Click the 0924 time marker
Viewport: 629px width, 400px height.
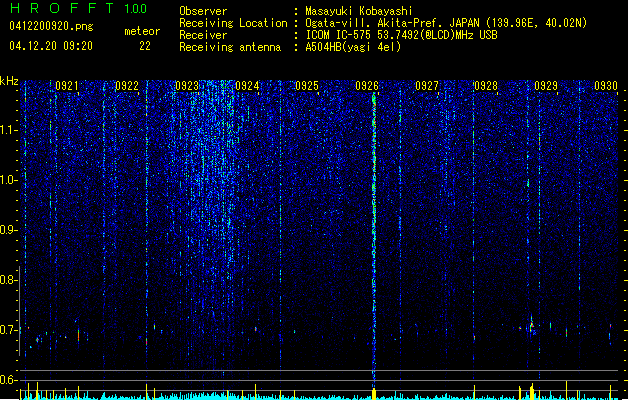point(247,86)
